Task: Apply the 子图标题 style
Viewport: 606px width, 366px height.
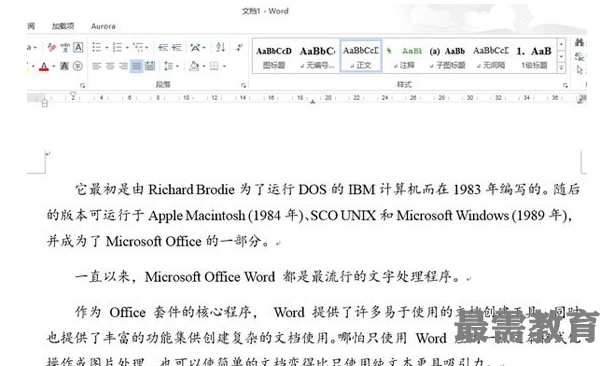Action: [x=448, y=57]
